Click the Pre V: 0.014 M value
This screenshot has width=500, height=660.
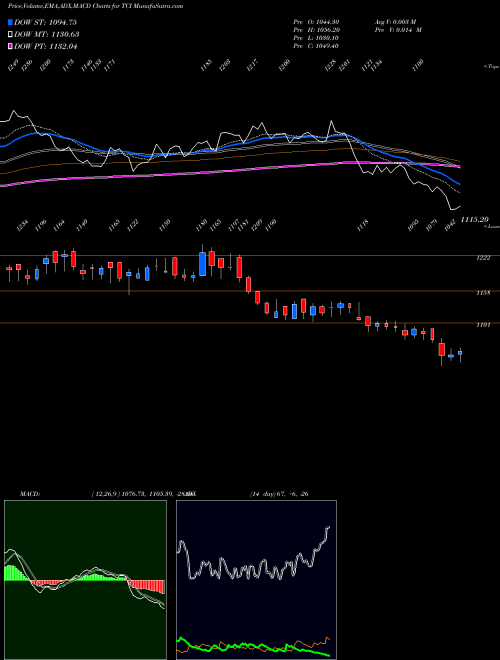(398, 30)
